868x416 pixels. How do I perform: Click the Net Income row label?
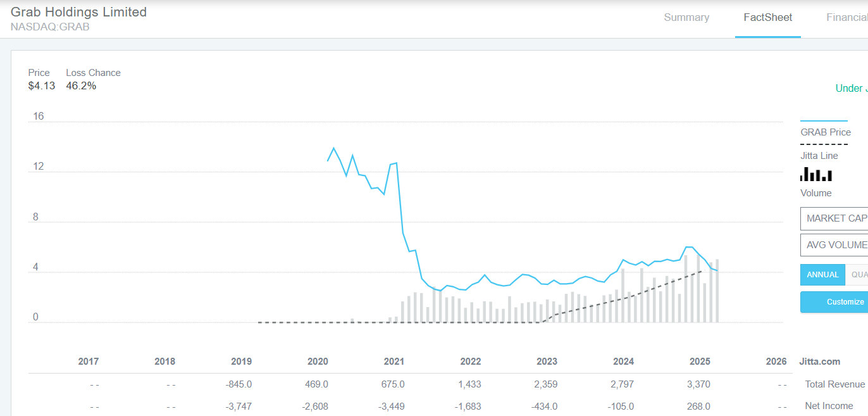(x=829, y=406)
